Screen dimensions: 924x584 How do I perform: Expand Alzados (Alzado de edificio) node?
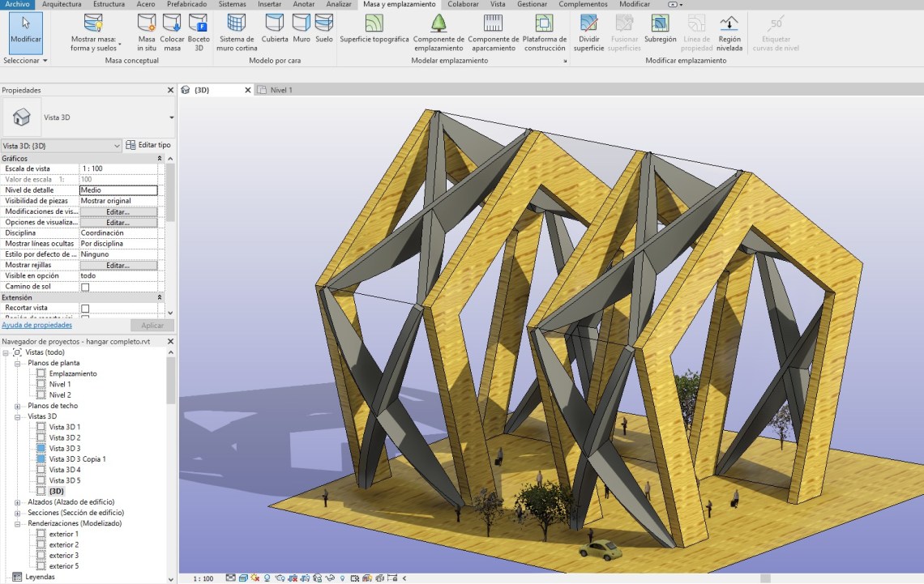pyautogui.click(x=18, y=502)
